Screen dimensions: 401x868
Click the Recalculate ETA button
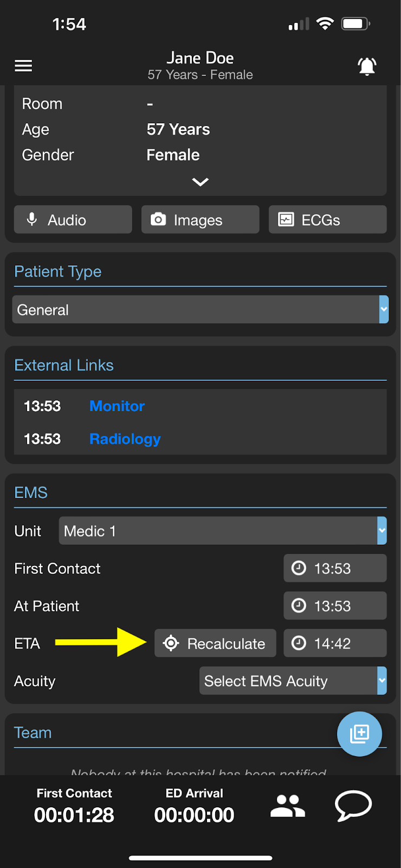coord(216,643)
